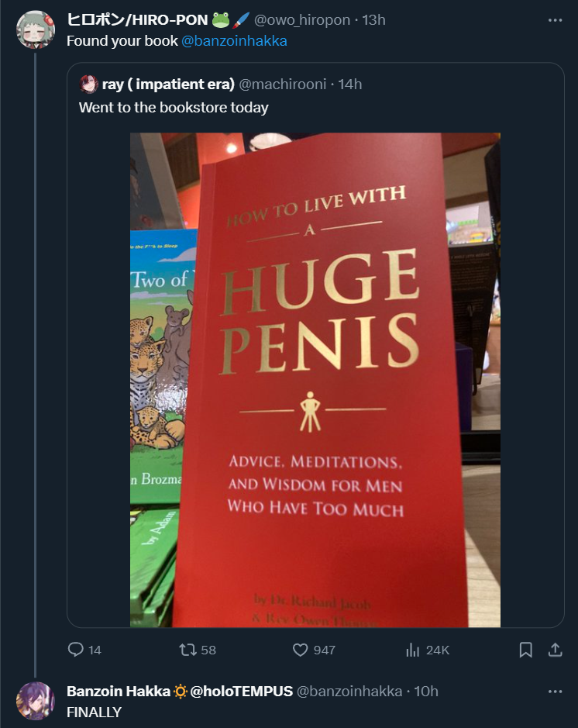
Task: Click ray's small avatar in quoted tweet
Action: click(88, 84)
